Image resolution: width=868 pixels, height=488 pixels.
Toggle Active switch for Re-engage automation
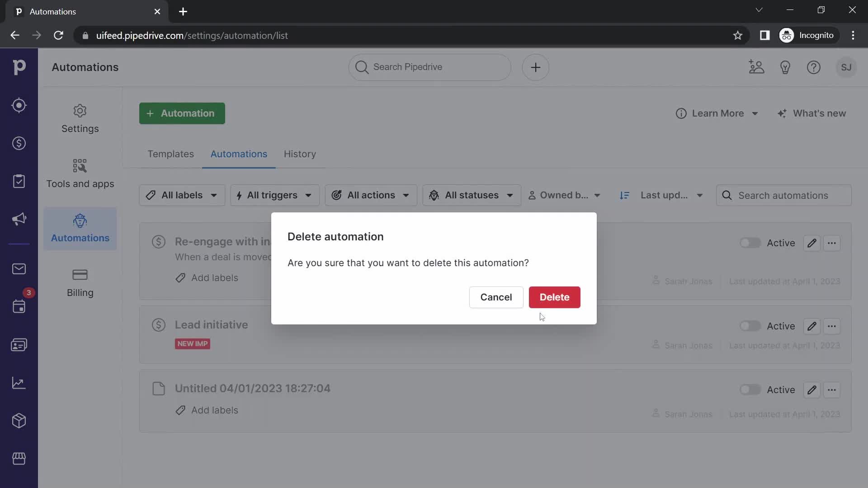(x=750, y=243)
